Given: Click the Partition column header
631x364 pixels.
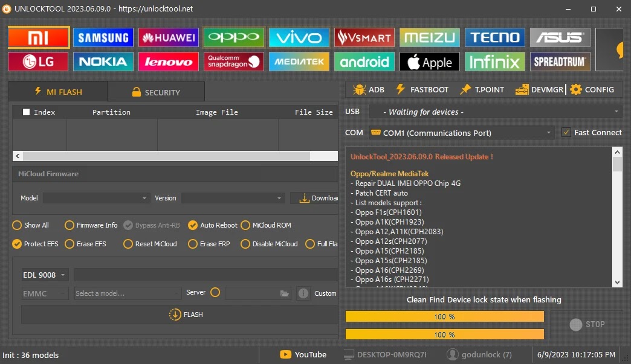Looking at the screenshot, I should [x=111, y=112].
